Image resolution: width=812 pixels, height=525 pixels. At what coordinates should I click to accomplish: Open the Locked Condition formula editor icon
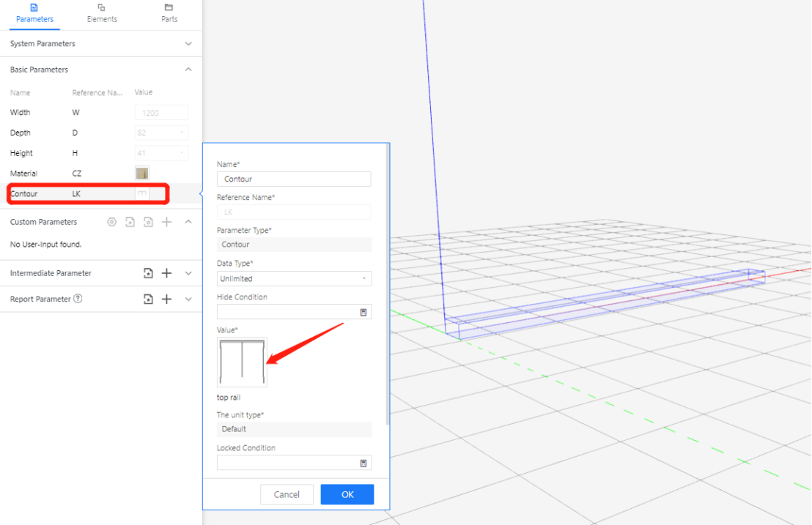pos(363,463)
